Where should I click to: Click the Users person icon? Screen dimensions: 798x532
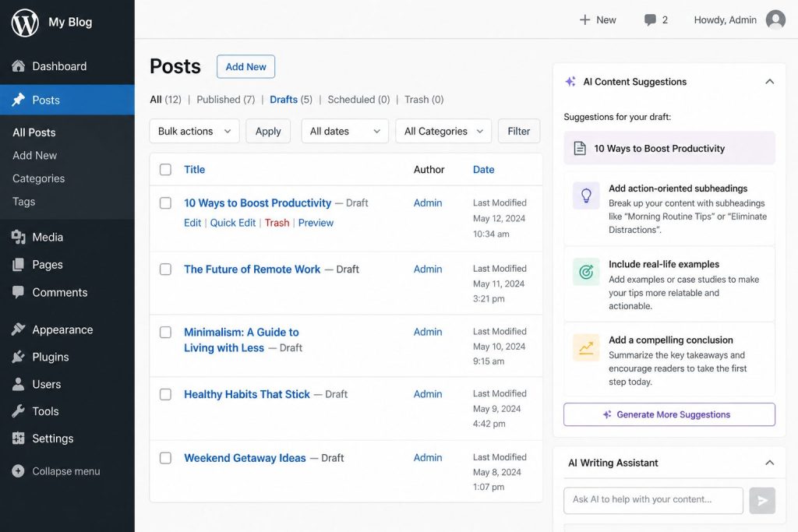pos(19,384)
